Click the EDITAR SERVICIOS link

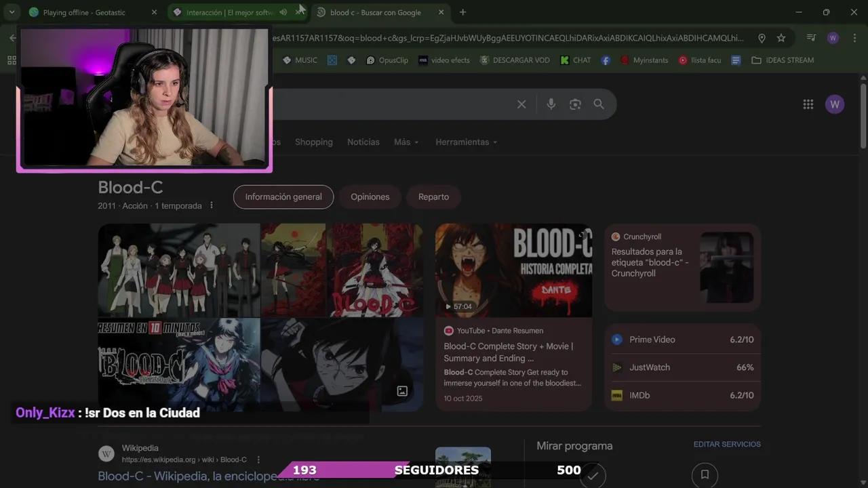click(727, 445)
